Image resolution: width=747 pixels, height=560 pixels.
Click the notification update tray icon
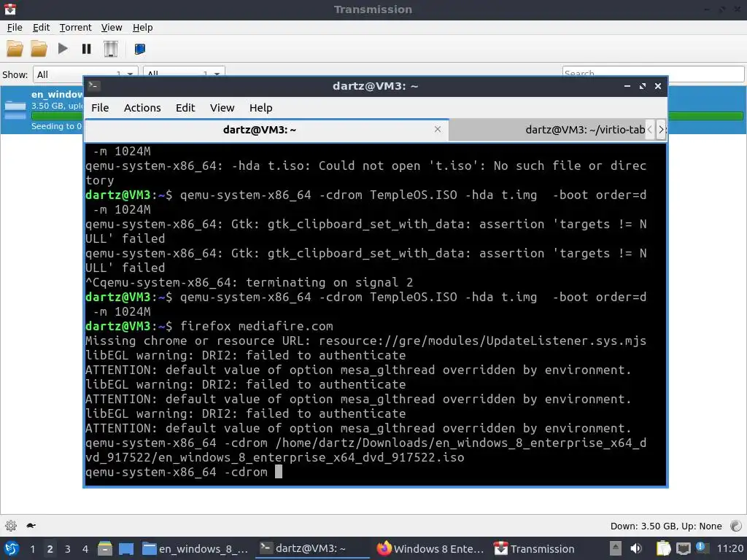(701, 548)
